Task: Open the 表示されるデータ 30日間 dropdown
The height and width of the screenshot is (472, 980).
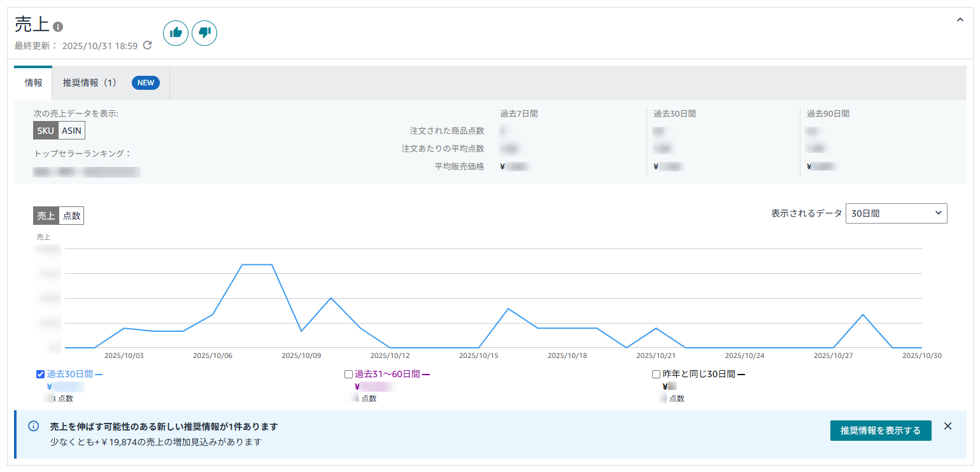Action: click(x=896, y=214)
